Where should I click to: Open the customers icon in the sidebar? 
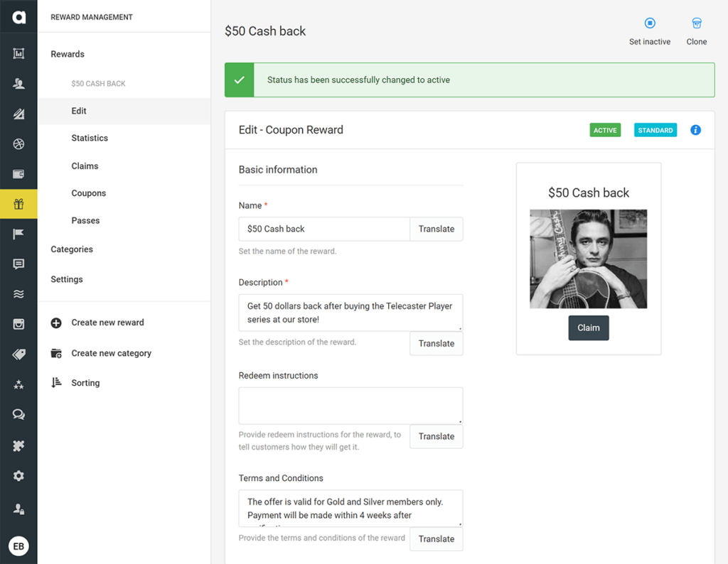[18, 83]
